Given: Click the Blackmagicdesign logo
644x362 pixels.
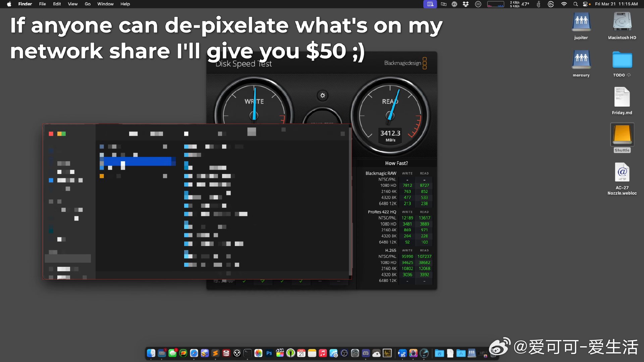Looking at the screenshot, I should point(406,63).
